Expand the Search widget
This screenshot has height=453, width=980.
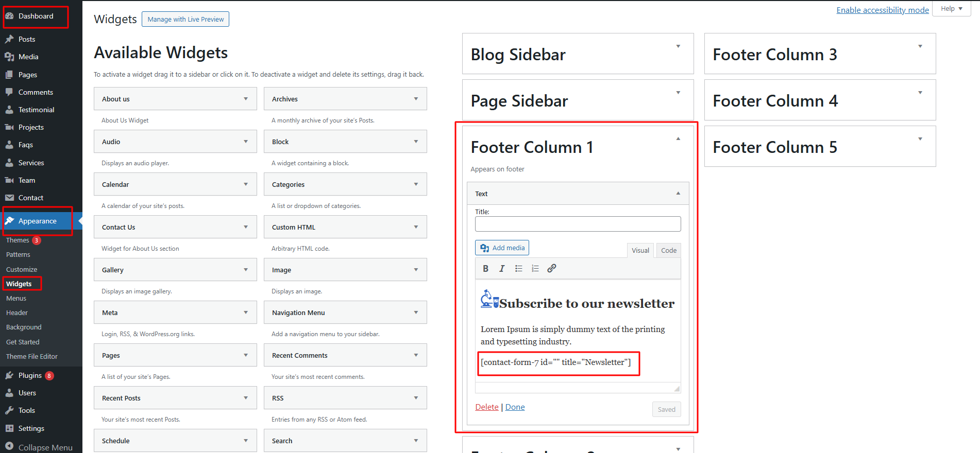tap(416, 441)
